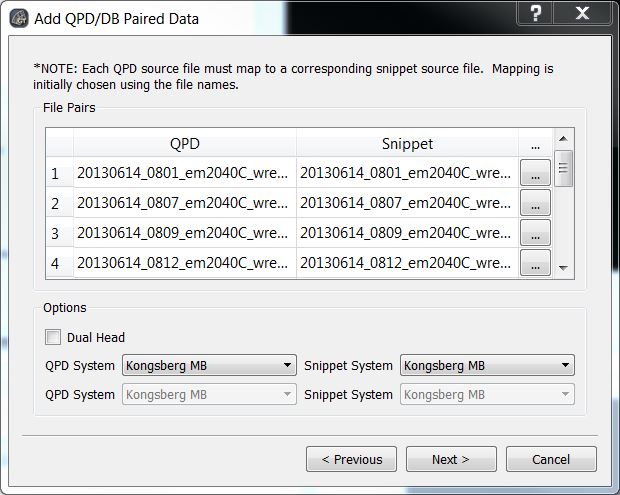
Task: Click the disabled second QPD System dropdown
Action: click(x=209, y=394)
